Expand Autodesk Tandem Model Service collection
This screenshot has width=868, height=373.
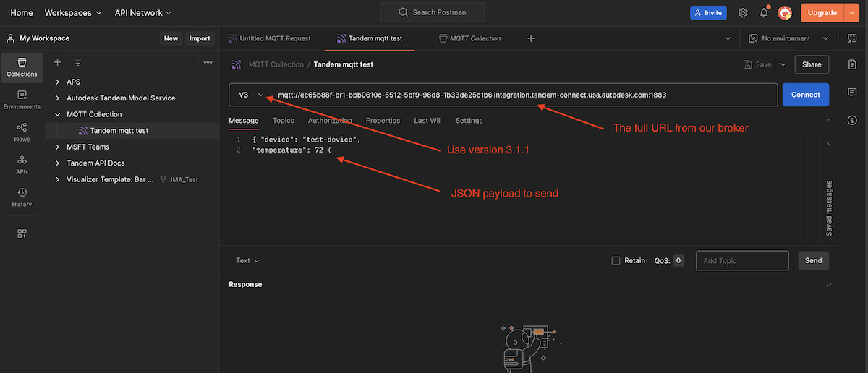pyautogui.click(x=58, y=98)
